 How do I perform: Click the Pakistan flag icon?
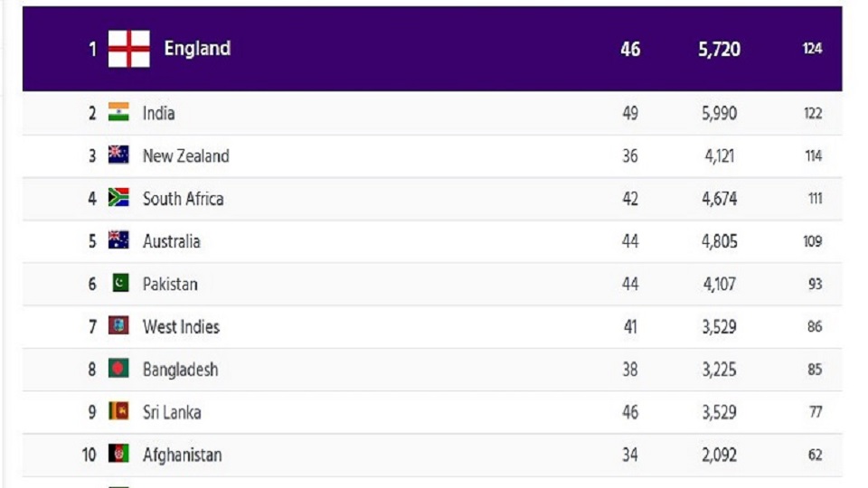120,284
